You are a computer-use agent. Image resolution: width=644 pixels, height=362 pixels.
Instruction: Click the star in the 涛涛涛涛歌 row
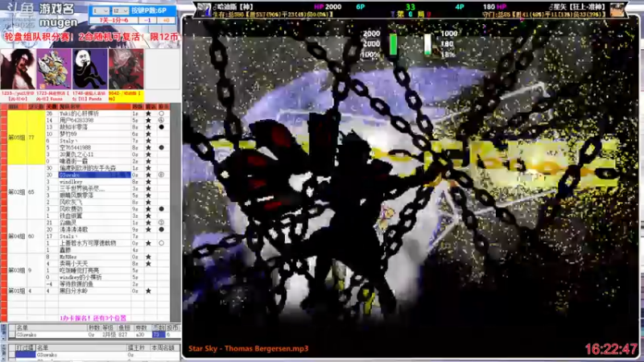149,229
